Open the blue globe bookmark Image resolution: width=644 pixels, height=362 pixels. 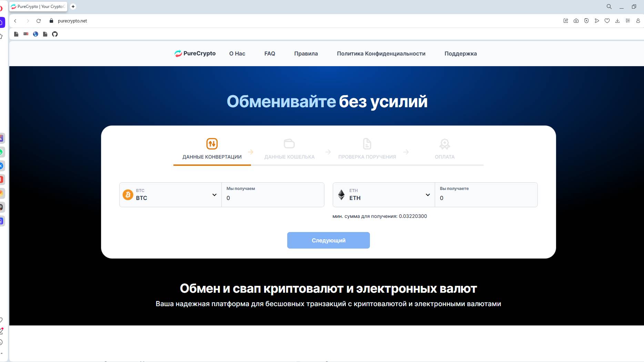click(36, 34)
